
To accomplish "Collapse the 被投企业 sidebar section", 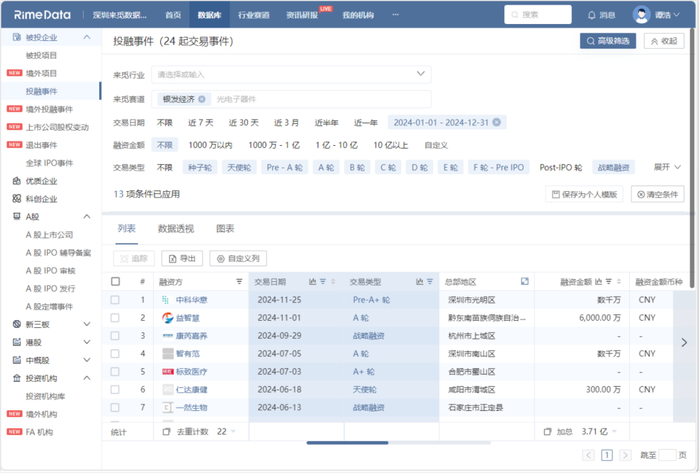I will [x=87, y=37].
